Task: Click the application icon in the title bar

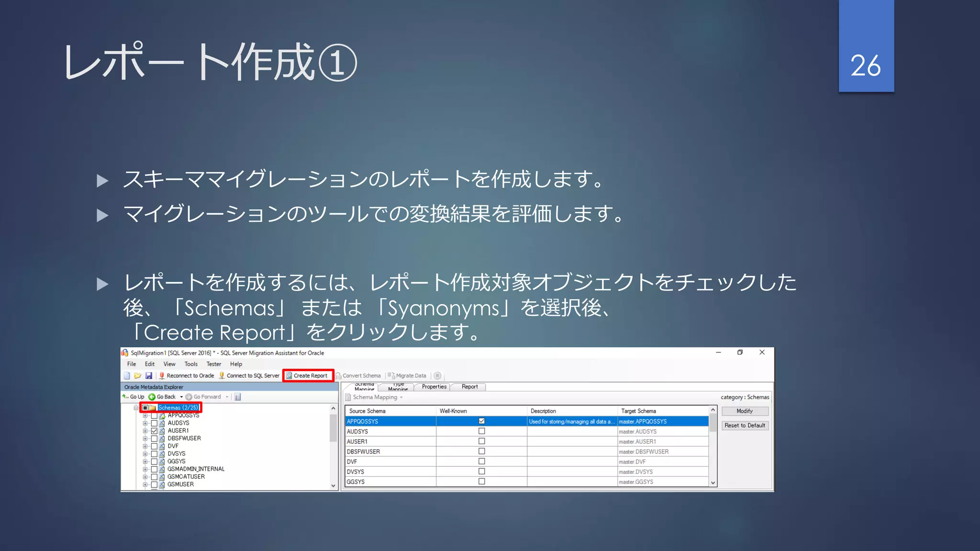Action: pos(125,353)
